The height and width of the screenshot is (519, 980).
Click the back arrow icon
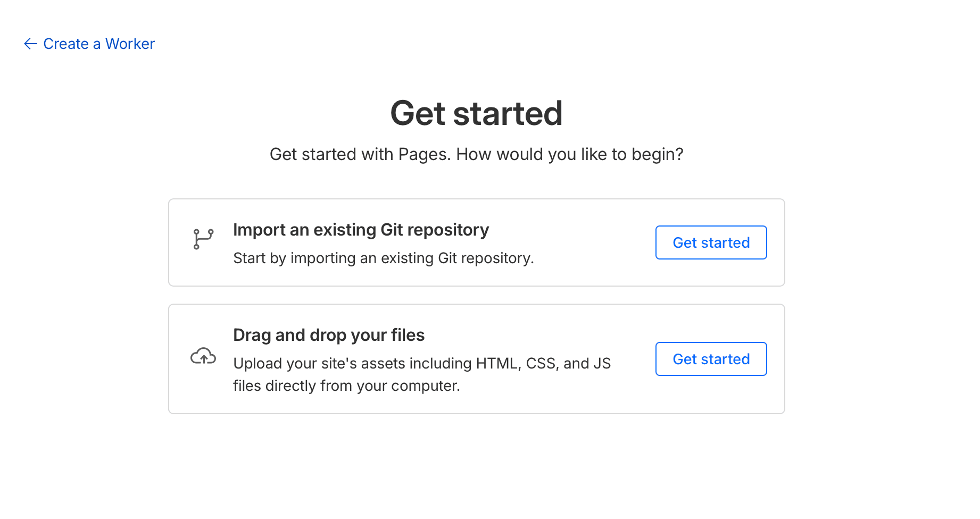coord(30,44)
